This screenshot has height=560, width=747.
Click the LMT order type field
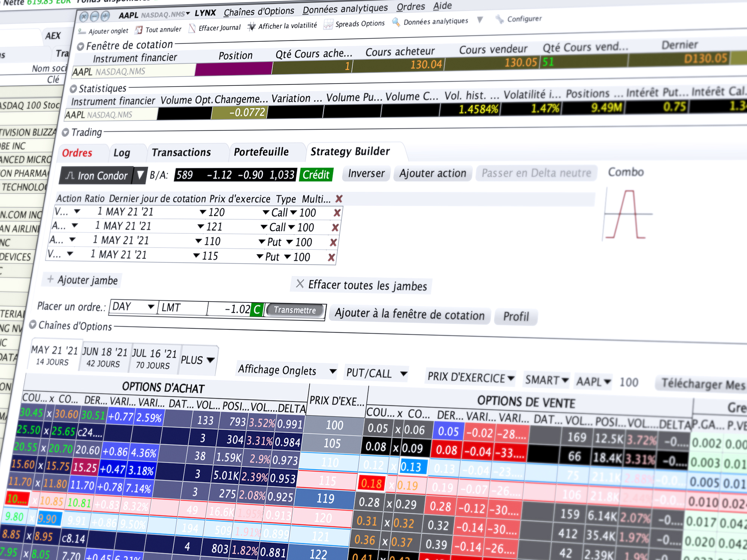[183, 308]
